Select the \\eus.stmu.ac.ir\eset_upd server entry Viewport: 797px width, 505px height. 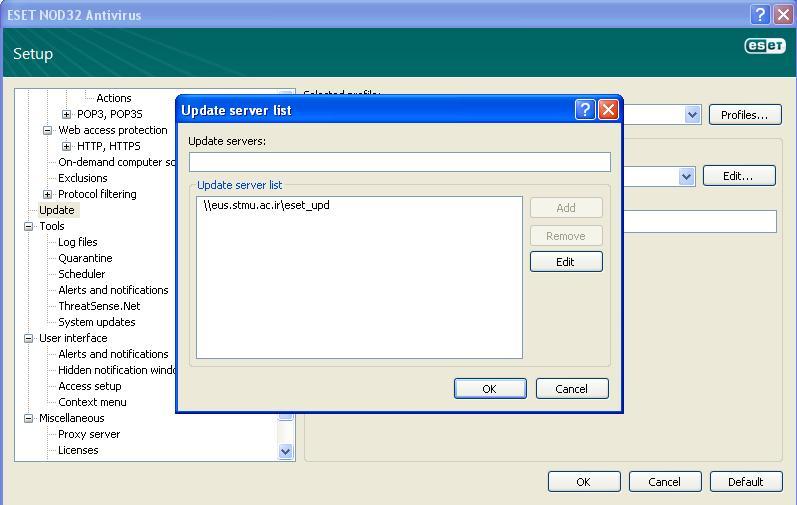(266, 206)
